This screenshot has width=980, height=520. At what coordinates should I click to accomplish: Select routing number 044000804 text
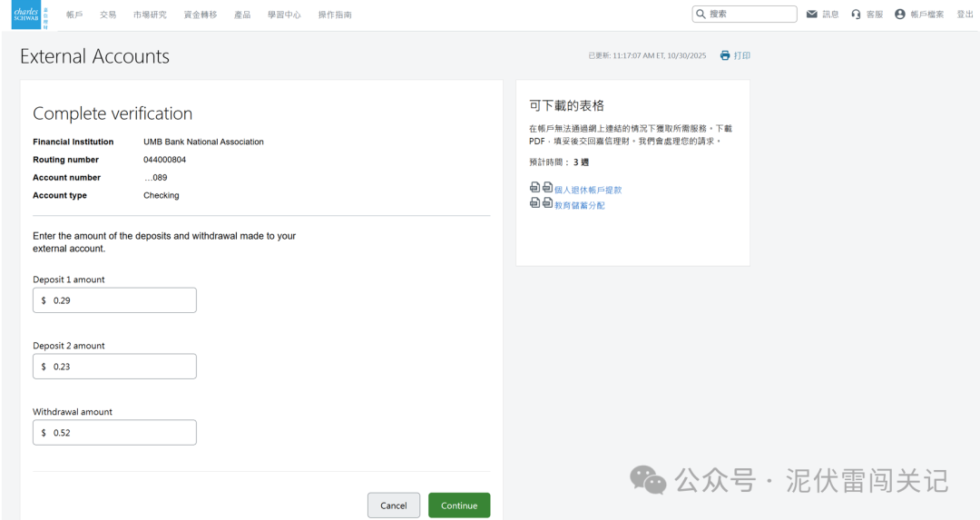[165, 160]
